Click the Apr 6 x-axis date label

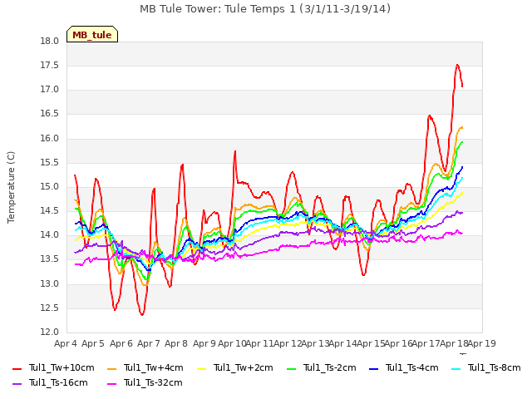(x=121, y=343)
